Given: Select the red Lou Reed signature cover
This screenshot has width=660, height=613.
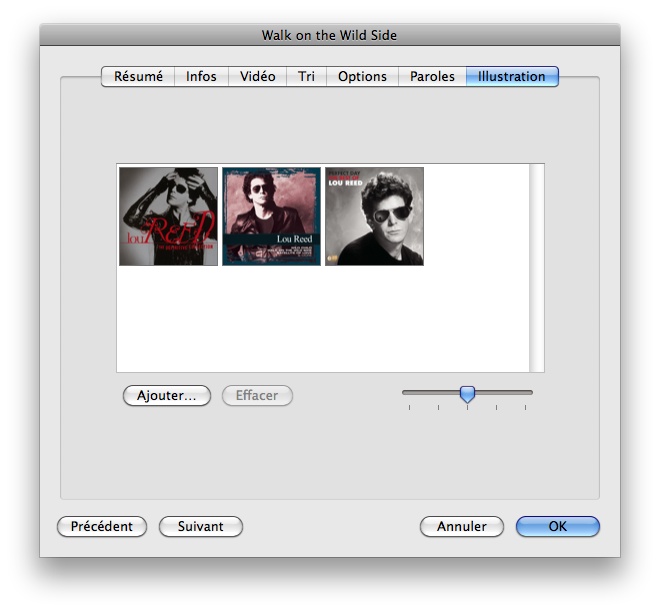Looking at the screenshot, I should tap(168, 216).
